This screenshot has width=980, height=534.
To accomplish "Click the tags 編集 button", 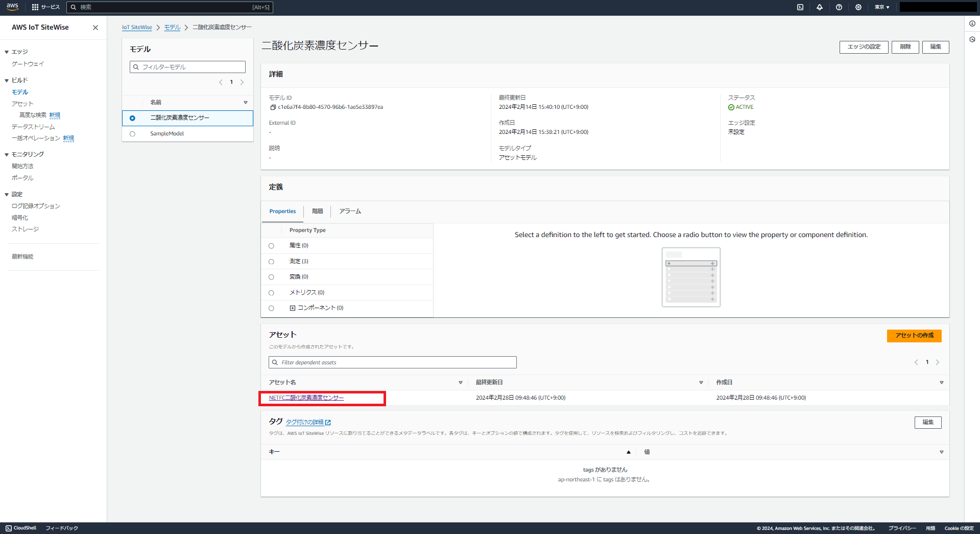I will (x=928, y=423).
